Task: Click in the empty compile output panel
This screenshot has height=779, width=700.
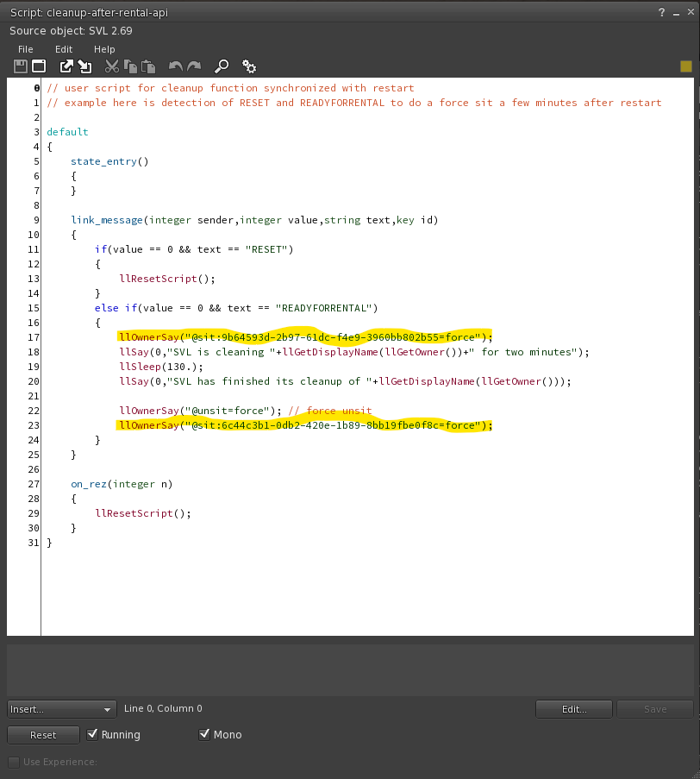Action: tap(350, 669)
